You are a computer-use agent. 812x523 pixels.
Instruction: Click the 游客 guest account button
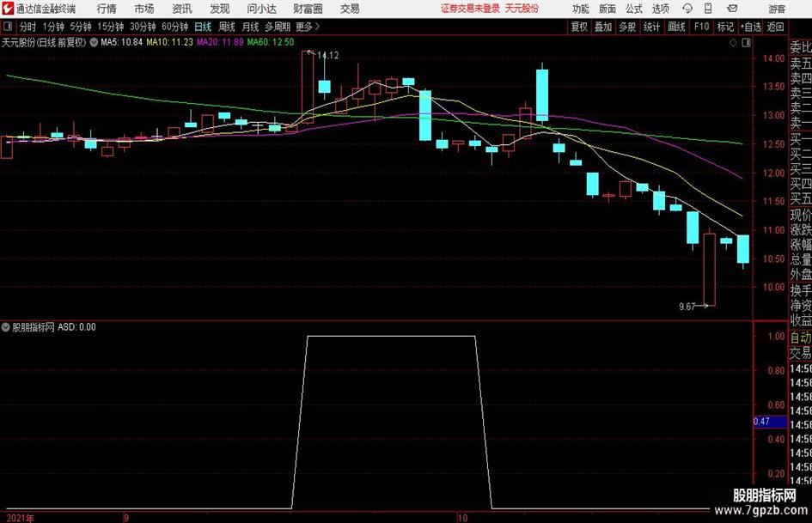tap(777, 9)
